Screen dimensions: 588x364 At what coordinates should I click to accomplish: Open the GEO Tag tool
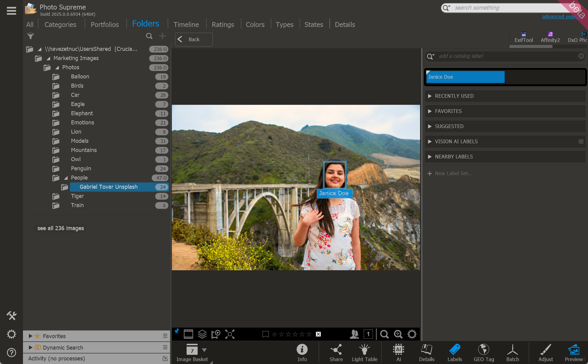tap(484, 353)
